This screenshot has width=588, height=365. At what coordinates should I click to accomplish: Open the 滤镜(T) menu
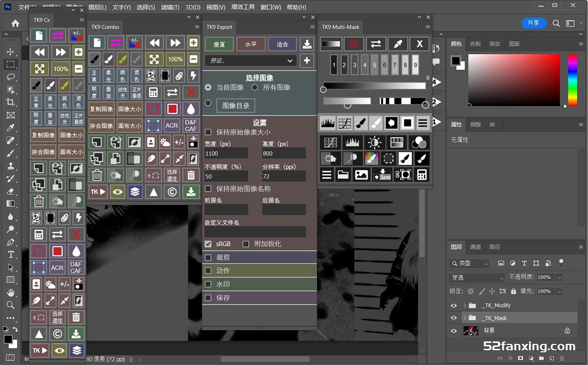(x=170, y=7)
